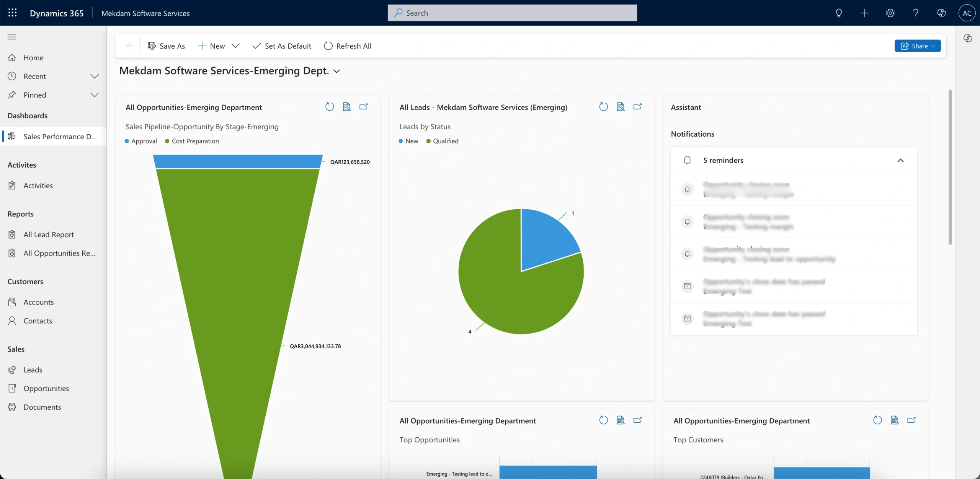Image resolution: width=980 pixels, height=479 pixels.
Task: Toggle the New legend item
Action: [408, 141]
